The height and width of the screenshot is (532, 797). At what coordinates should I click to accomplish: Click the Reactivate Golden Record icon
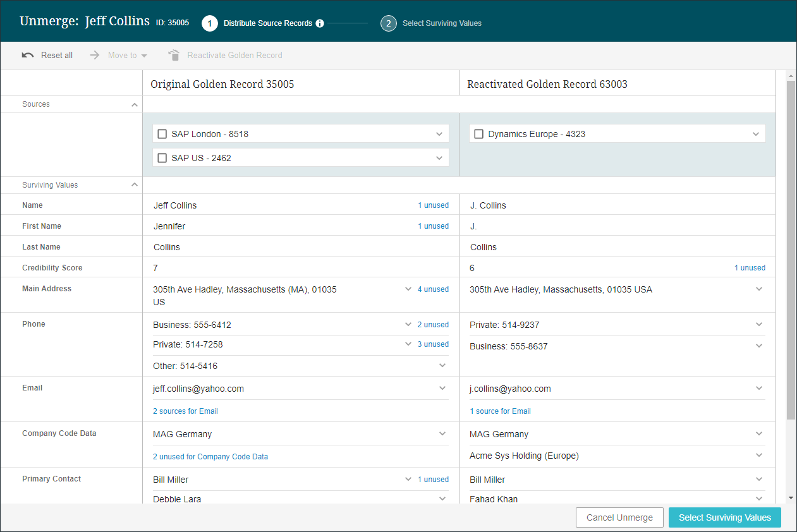174,55
